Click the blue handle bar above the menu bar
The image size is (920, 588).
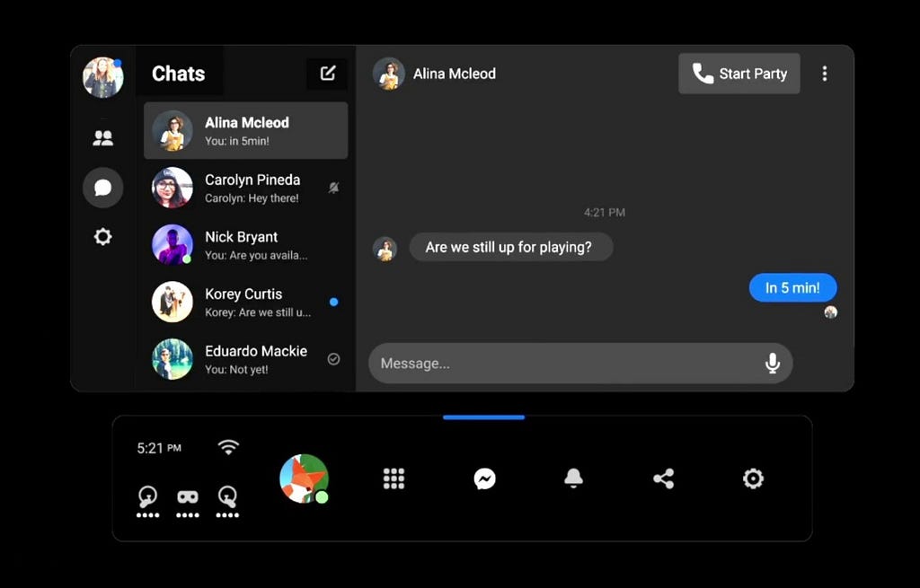click(483, 417)
